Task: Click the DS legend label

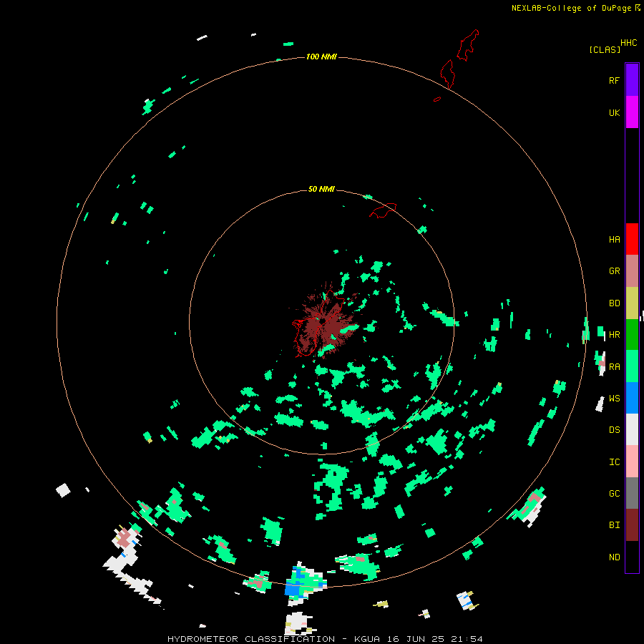Action: 614,429
